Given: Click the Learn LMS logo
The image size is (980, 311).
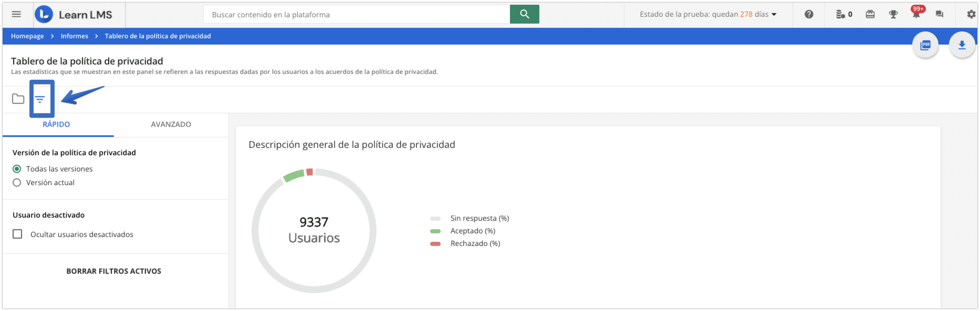Looking at the screenshot, I should [x=74, y=14].
